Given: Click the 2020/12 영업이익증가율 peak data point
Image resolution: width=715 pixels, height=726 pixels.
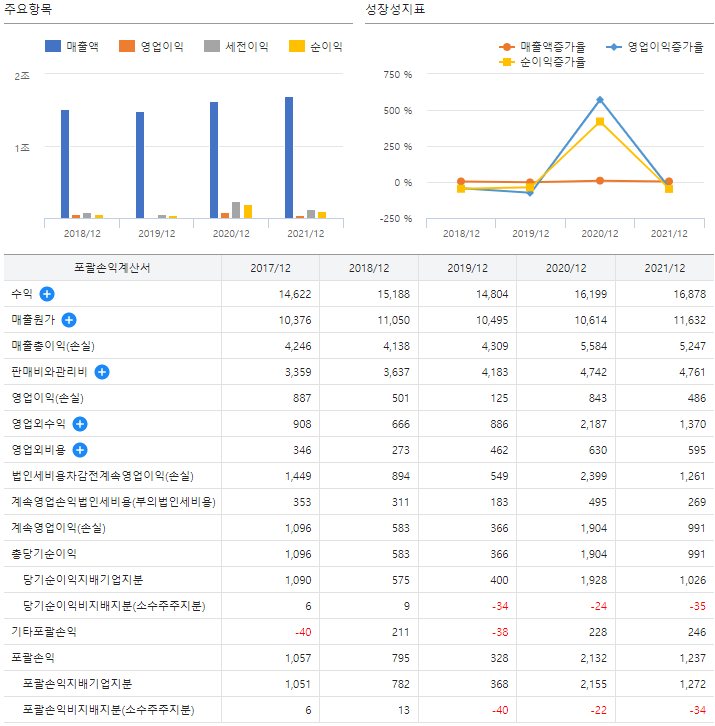Looking at the screenshot, I should (x=600, y=100).
